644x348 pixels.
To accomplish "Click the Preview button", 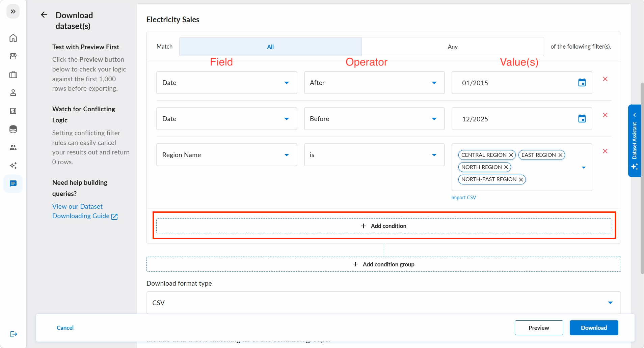I will pos(539,328).
